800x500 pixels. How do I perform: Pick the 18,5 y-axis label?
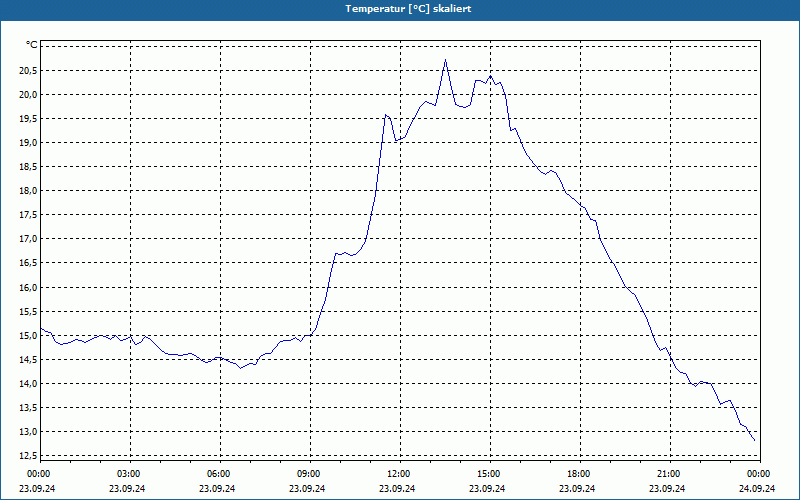pos(28,167)
